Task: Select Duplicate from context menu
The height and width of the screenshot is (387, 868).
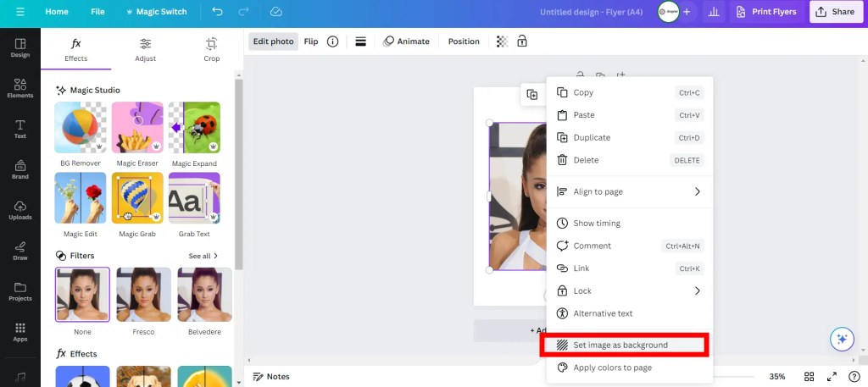Action: [592, 137]
